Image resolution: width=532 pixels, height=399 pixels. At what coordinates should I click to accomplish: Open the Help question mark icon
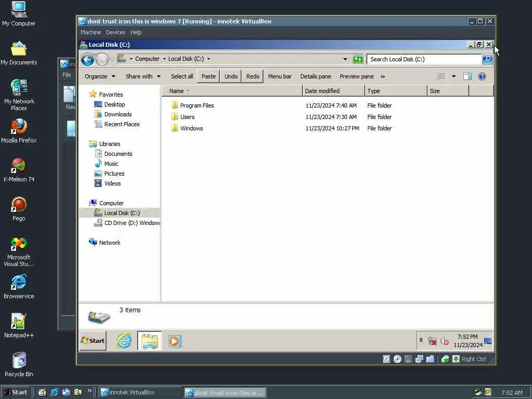point(482,76)
